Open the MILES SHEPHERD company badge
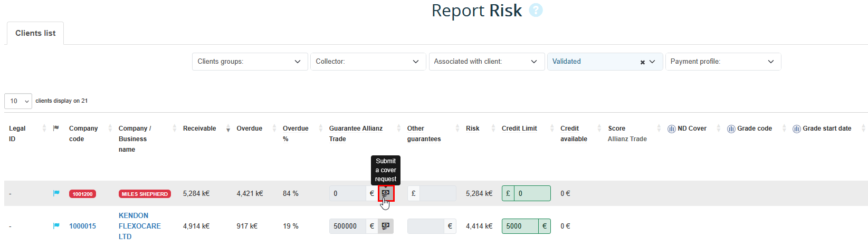 pos(145,194)
